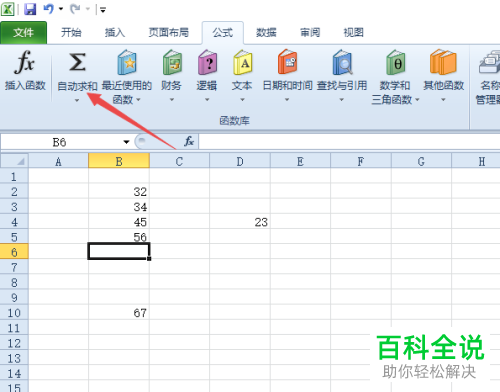Viewport: 500px width, 392px height.
Task: Click cell B5 containing 56
Action: tap(119, 237)
